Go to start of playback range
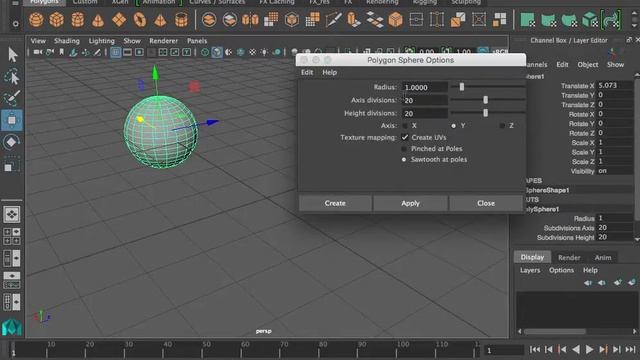 535,349
